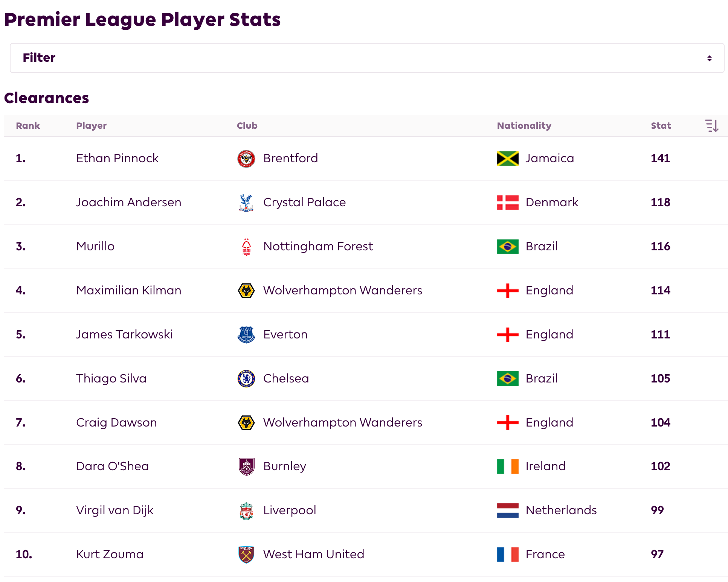Click the sort descending icon in Stat column
Screen dimensions: 728x582
tap(712, 126)
